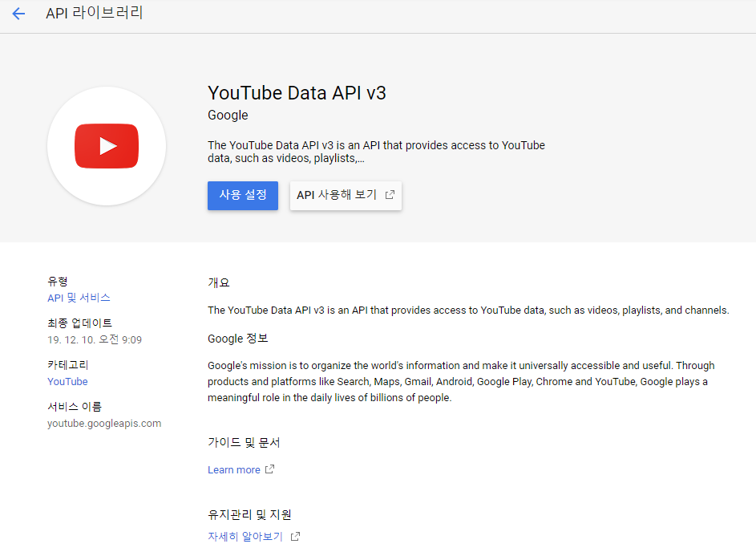Open the YouTube category link

tap(67, 382)
